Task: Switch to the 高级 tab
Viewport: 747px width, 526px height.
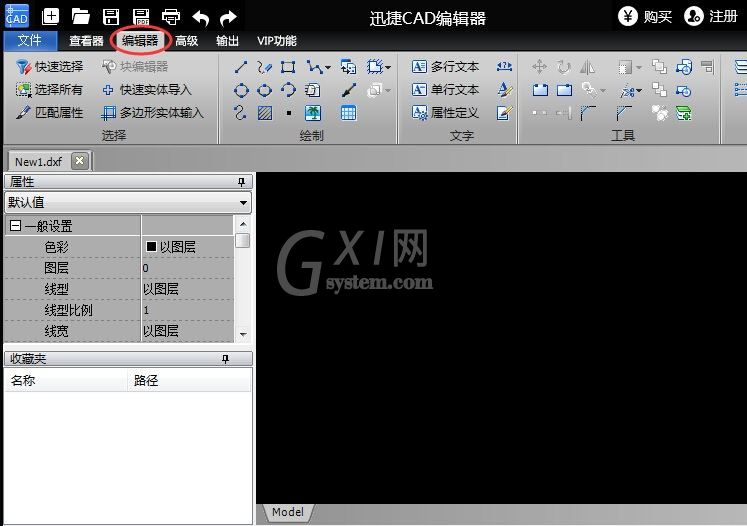Action: point(186,41)
